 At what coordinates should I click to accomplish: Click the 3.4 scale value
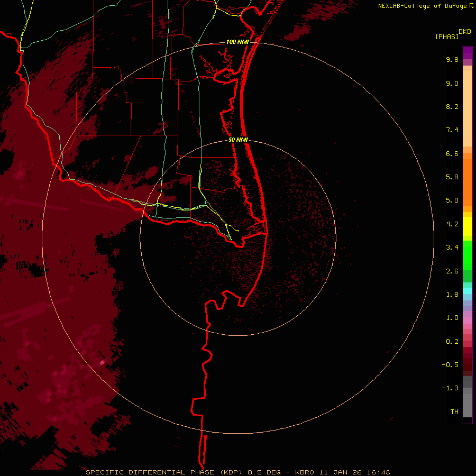tap(452, 248)
